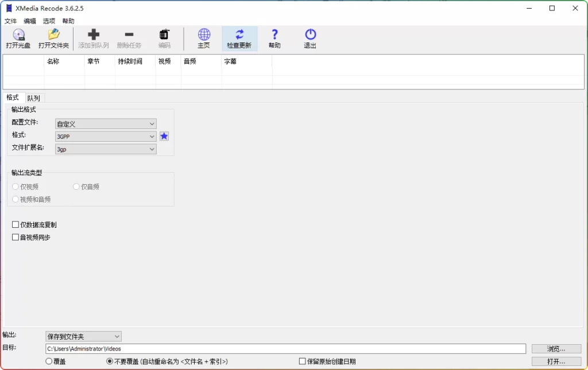The height and width of the screenshot is (370, 588).
Task: Click the 浏览… button
Action: tap(555, 348)
